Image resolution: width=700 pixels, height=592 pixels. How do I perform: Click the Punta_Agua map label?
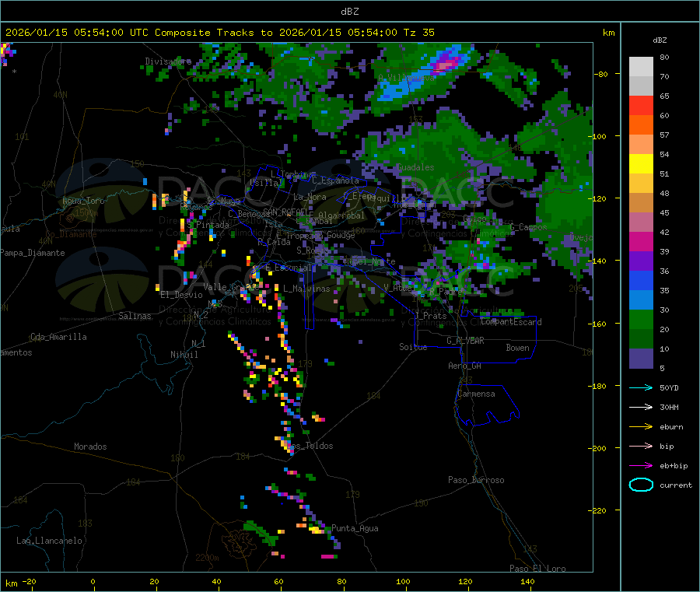pyautogui.click(x=355, y=528)
